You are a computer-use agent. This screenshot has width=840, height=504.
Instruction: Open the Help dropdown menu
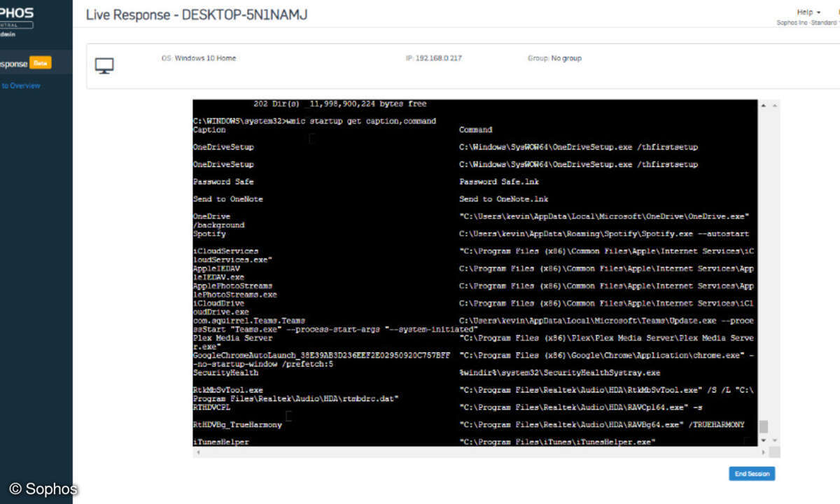click(808, 12)
